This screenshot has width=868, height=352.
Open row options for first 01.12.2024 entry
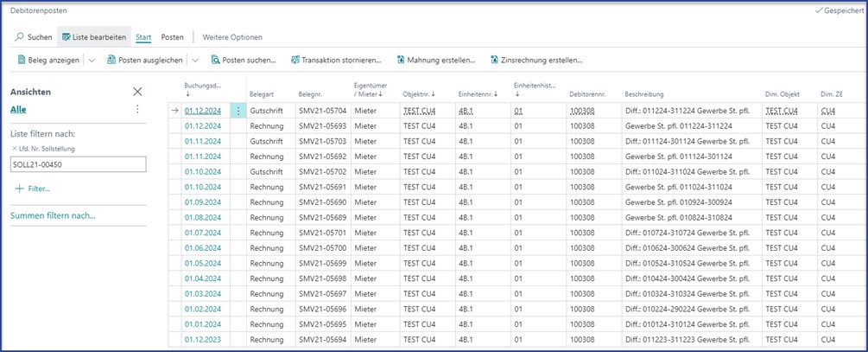click(238, 111)
